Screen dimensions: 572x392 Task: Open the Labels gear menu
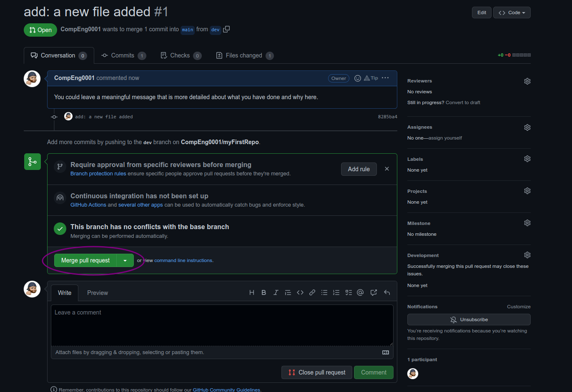coord(527,159)
